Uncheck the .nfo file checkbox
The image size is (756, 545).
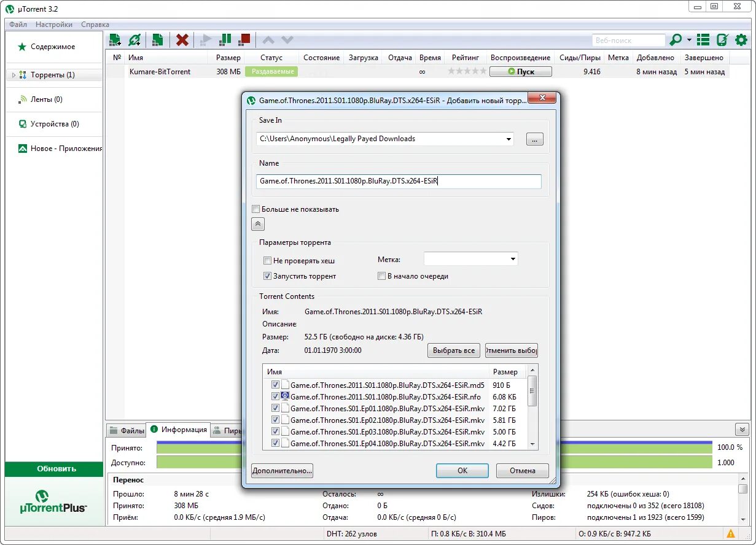pos(275,396)
